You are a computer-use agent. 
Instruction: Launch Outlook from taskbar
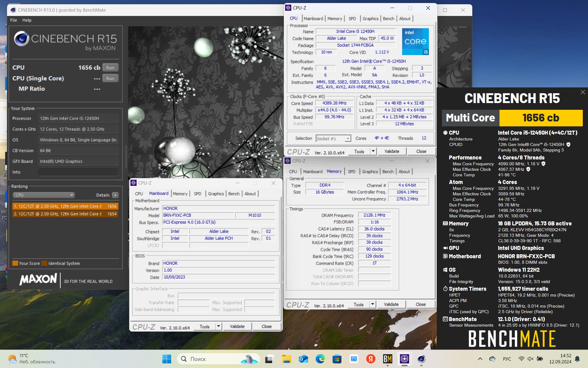pyautogui.click(x=303, y=359)
